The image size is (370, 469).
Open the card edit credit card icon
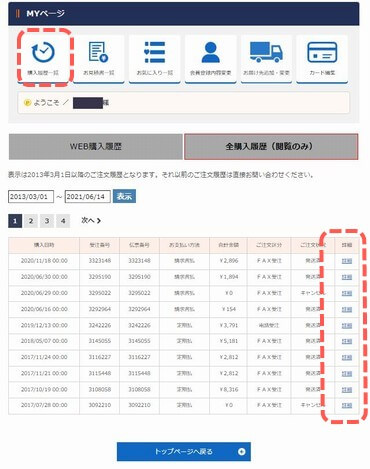coord(322,52)
